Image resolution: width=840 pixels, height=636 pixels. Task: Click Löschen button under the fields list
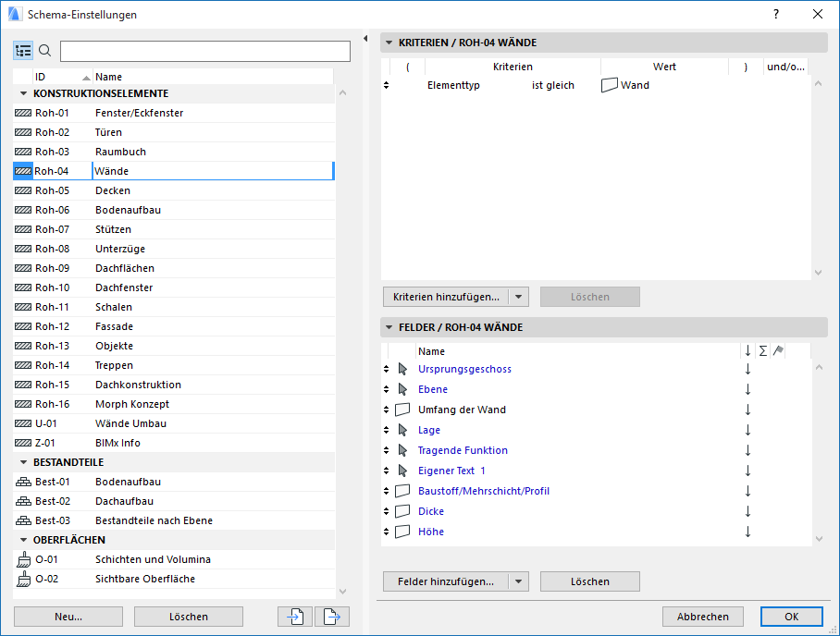click(590, 581)
